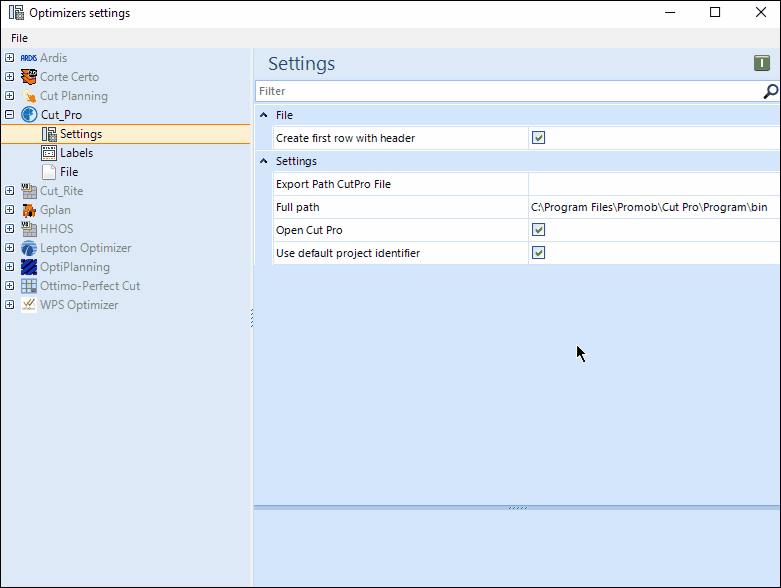This screenshot has width=781, height=588.
Task: Expand the Lepton Optimizer tree node
Action: (x=9, y=248)
